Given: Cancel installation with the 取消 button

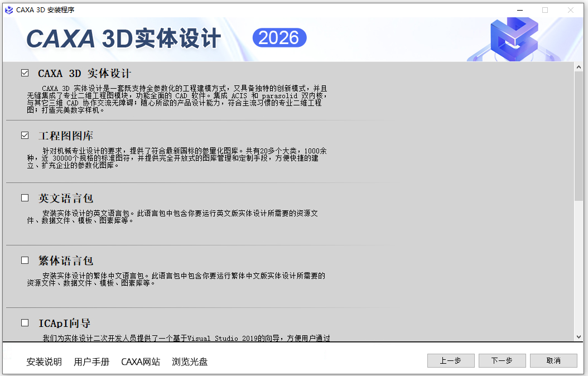Looking at the screenshot, I should (x=553, y=361).
